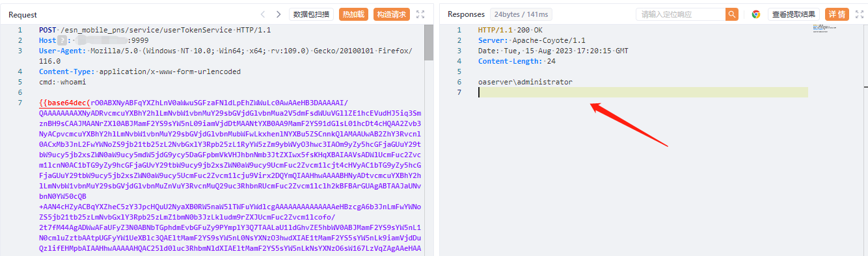This screenshot has width=868, height=256.
Task: Go to next request with right arrow
Action: 278,14
